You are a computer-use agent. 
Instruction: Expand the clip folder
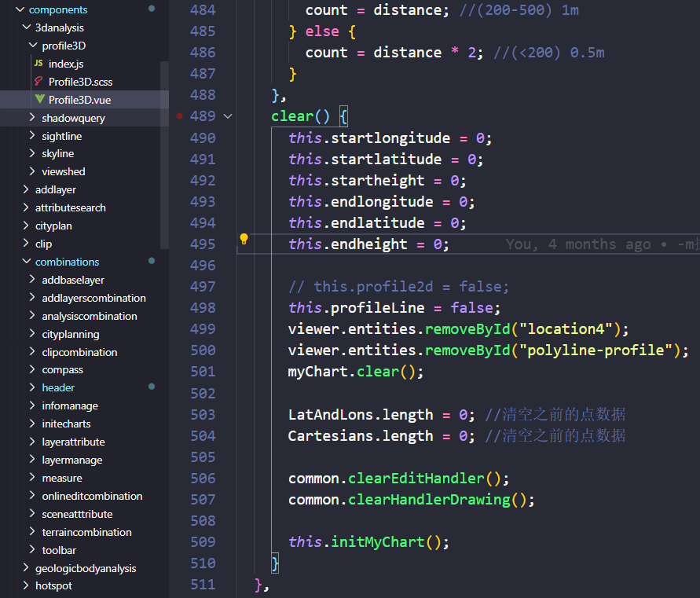coord(27,244)
